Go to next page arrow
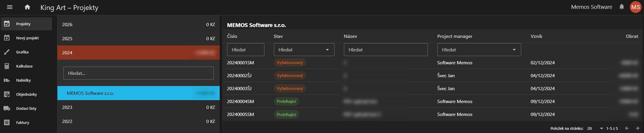The height and width of the screenshot is (133, 644). (x=637, y=128)
